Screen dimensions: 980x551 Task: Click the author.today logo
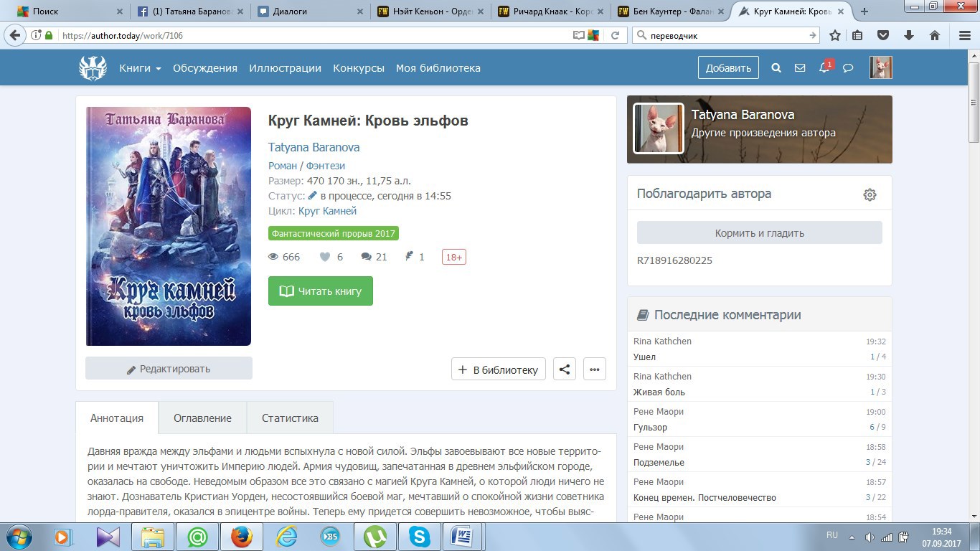point(93,68)
